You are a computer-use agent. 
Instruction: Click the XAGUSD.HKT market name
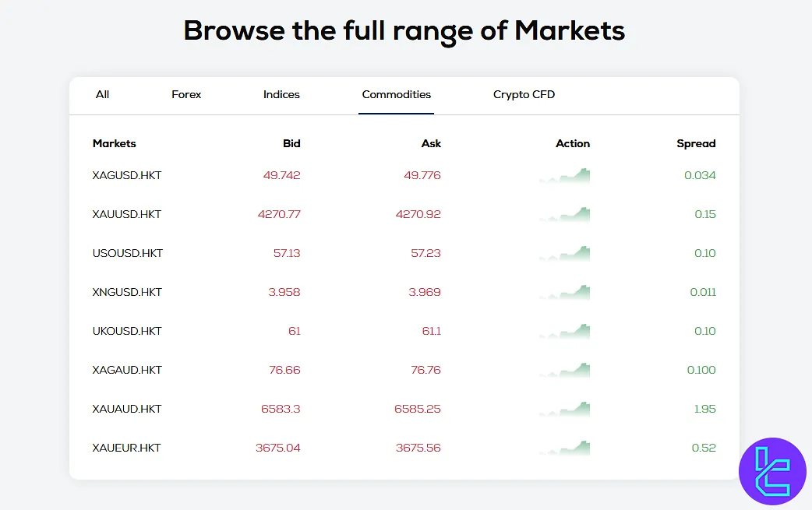(x=125, y=175)
